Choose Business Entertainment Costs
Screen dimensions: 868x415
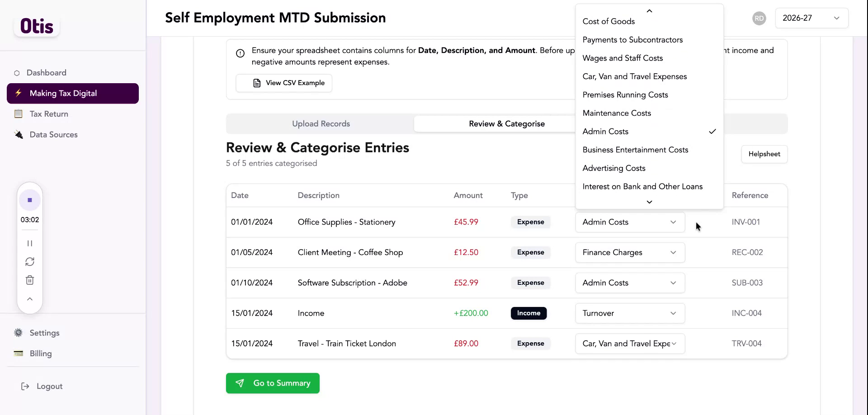click(x=649, y=150)
